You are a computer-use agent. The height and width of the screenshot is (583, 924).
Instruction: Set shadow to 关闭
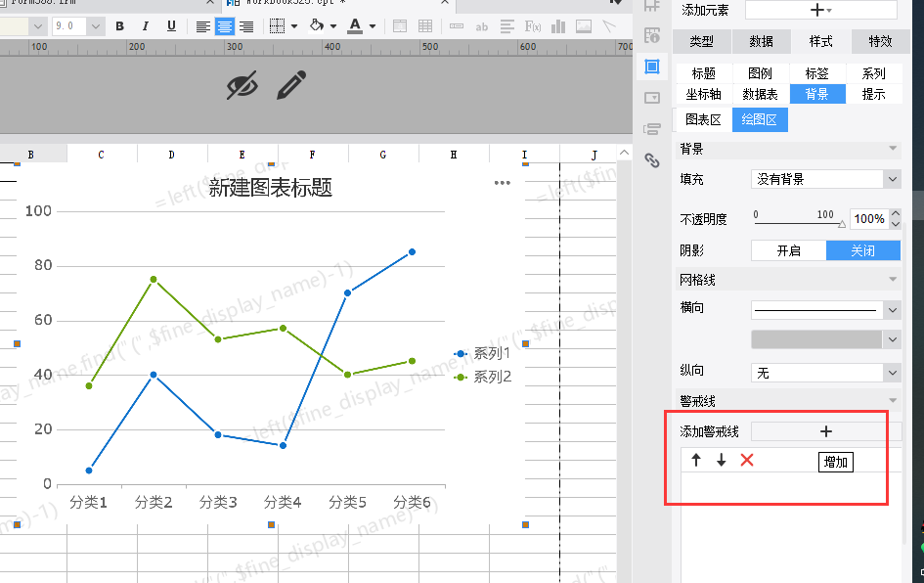pyautogui.click(x=862, y=250)
